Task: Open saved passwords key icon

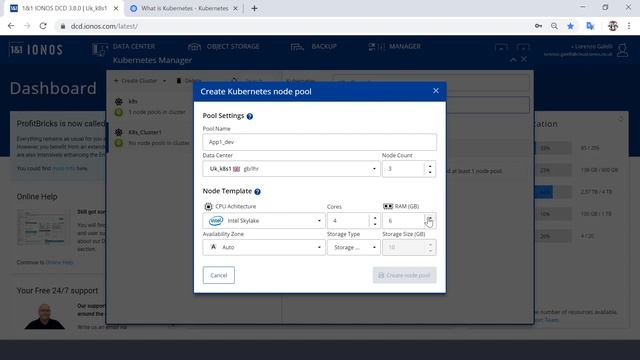Action: click(538, 26)
